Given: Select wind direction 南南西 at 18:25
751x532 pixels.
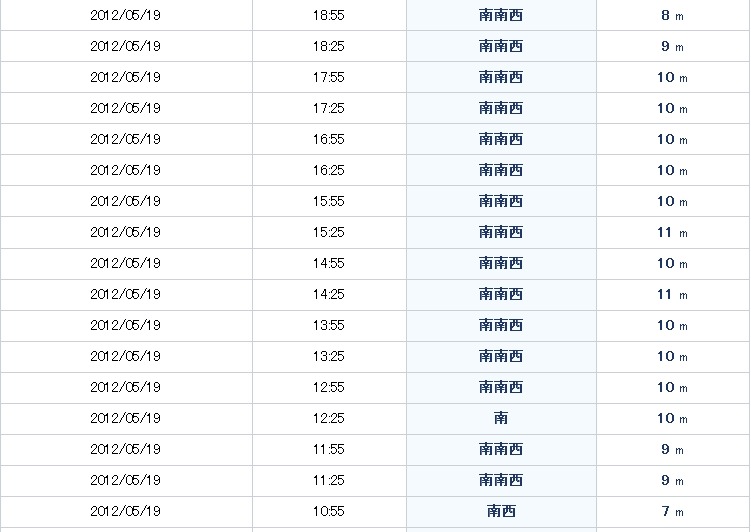Looking at the screenshot, I should point(501,46).
